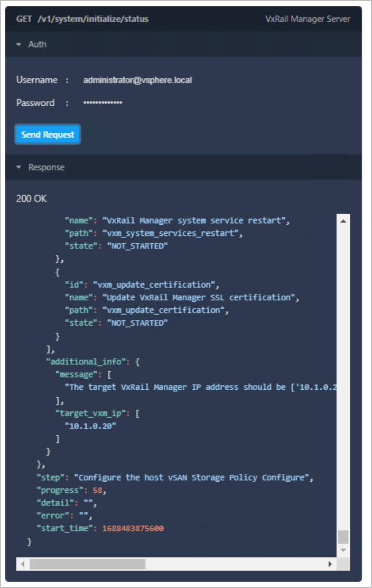This screenshot has height=588, width=372.
Task: Select the GET /v1/system/initialize/status endpoint header
Action: (82, 19)
